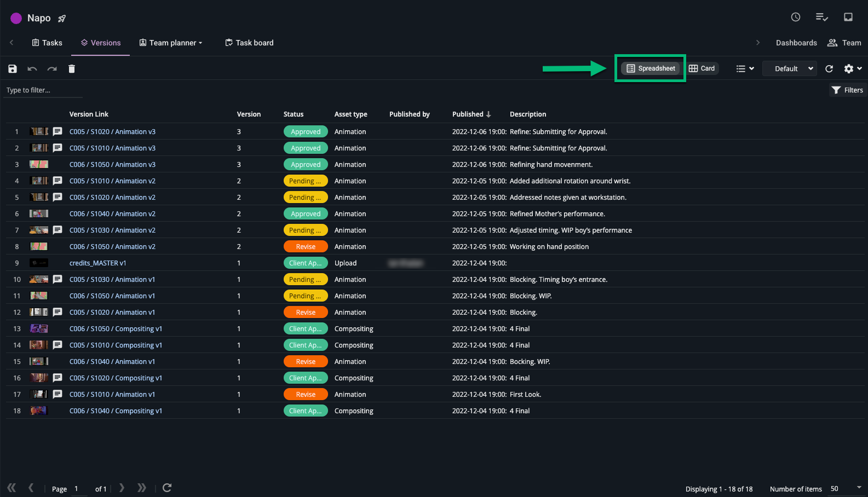Click the purple Napo project circle
Screen dimensions: 868x497
tap(16, 18)
